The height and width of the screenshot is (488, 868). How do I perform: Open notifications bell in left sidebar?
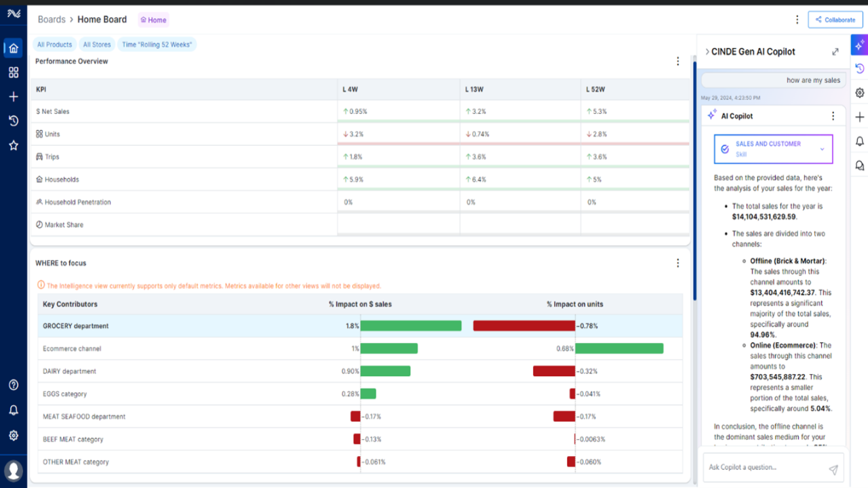pyautogui.click(x=14, y=410)
